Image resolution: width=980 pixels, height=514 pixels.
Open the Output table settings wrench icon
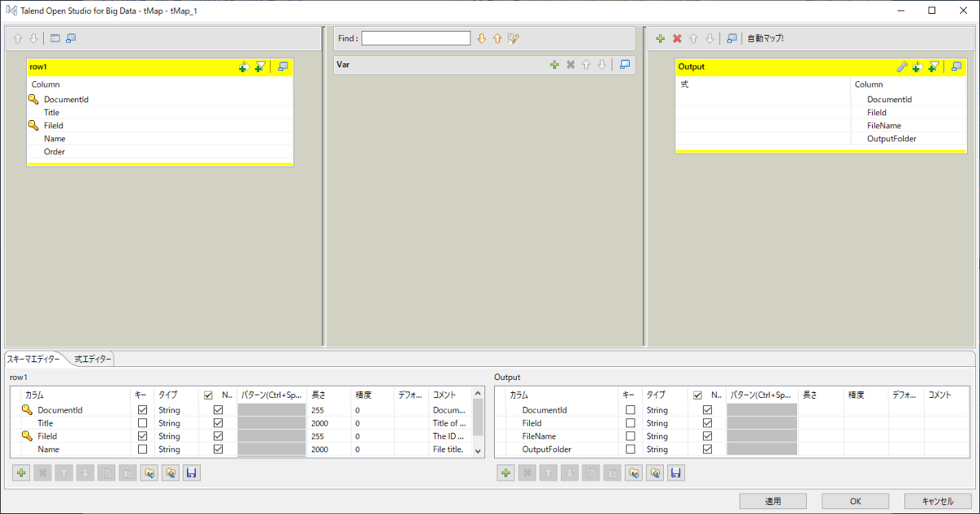click(x=902, y=67)
